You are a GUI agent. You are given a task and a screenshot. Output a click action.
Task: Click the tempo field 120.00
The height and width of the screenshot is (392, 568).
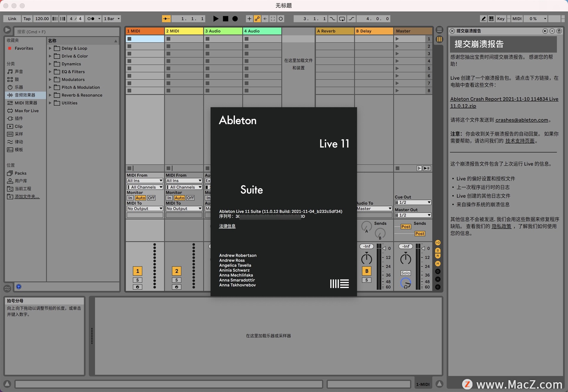click(42, 19)
